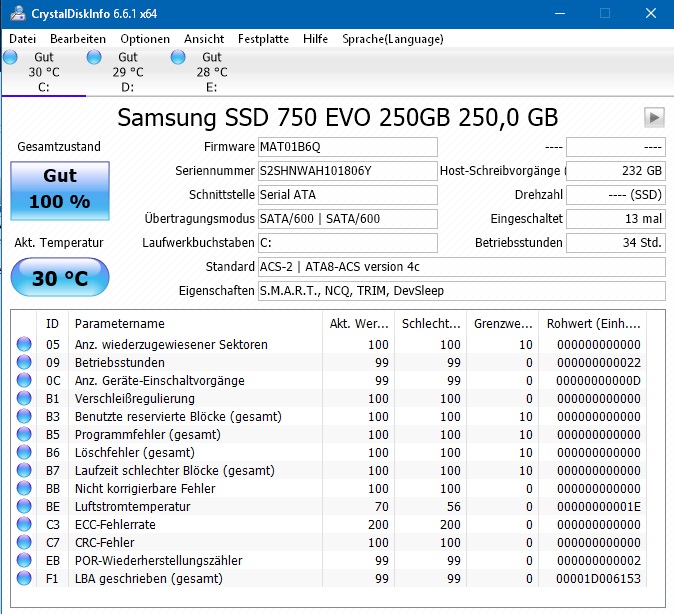Click status orb of row BB

point(24,488)
